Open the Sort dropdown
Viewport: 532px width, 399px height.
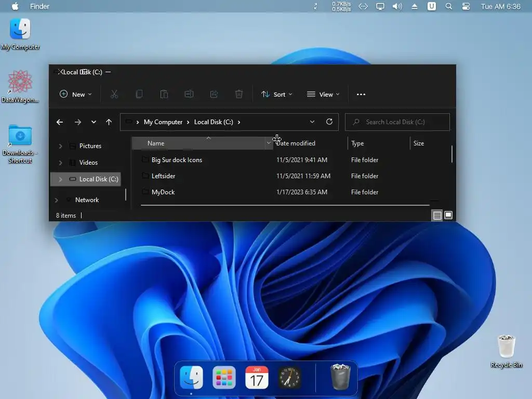pos(276,95)
